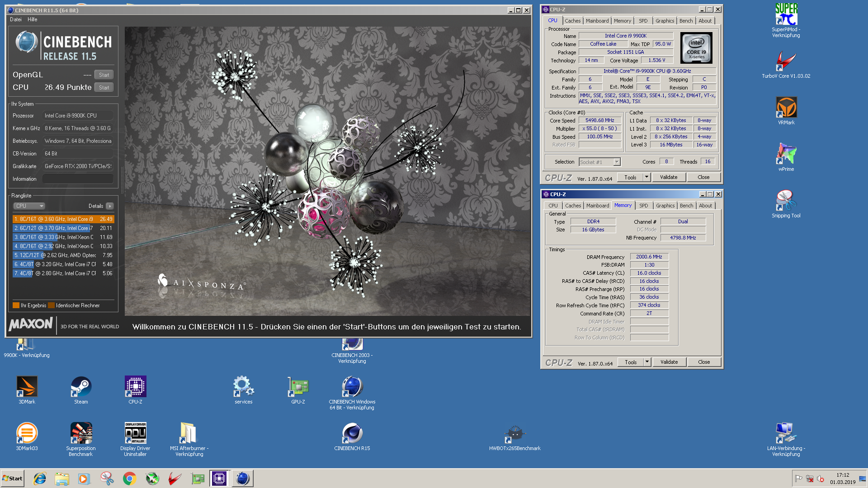Expand the Tools dropdown arrow in the bottom CPU-Z window
This screenshot has width=868, height=488.
coord(647,362)
